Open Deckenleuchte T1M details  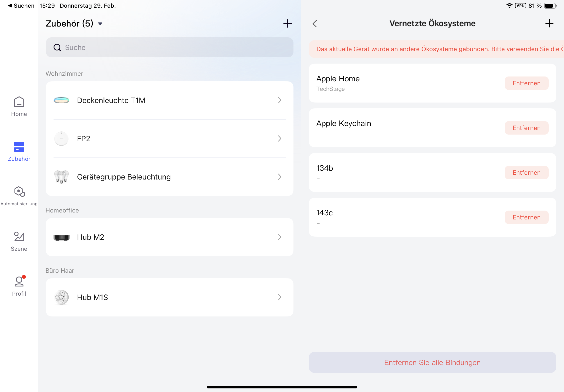pos(169,100)
